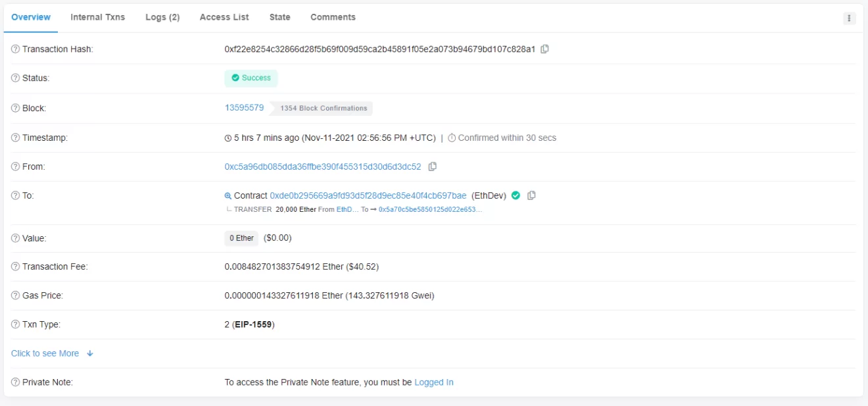Click the 0 Ether value badge
Image resolution: width=868 pixels, height=406 pixels.
tap(241, 238)
